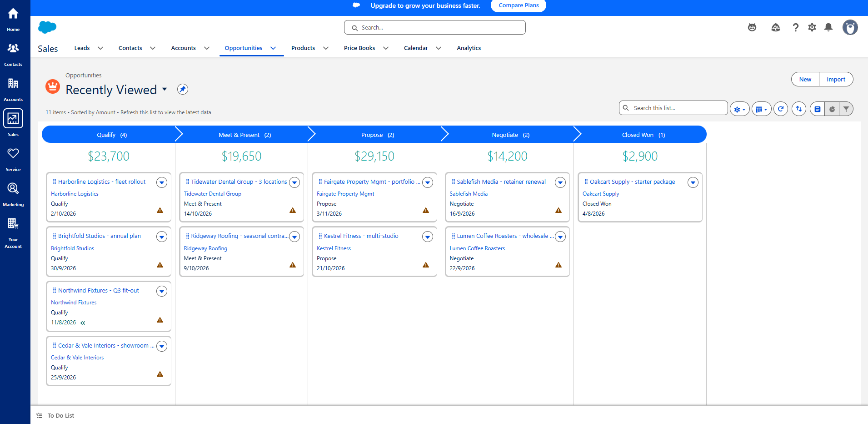The height and width of the screenshot is (424, 868).
Task: Open Brightfold Studios - annual plan opportunity
Action: [x=100, y=236]
